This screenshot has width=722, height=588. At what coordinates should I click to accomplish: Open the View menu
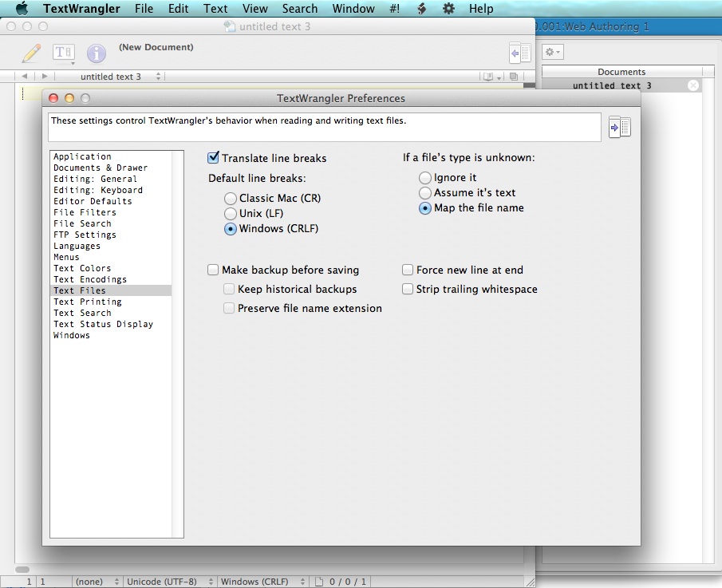click(254, 8)
